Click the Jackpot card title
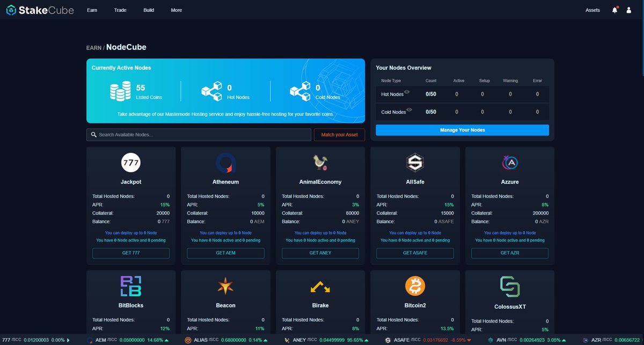This screenshot has width=644, height=345. [131, 182]
